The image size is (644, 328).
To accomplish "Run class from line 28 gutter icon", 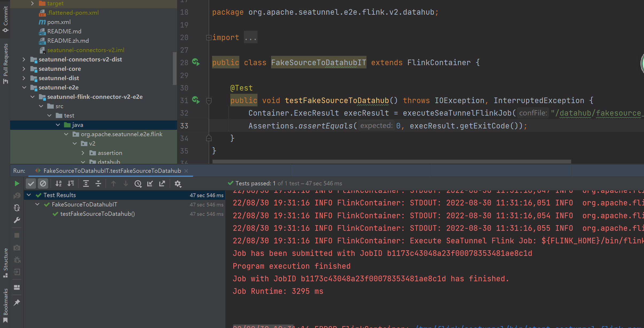I will pyautogui.click(x=196, y=63).
